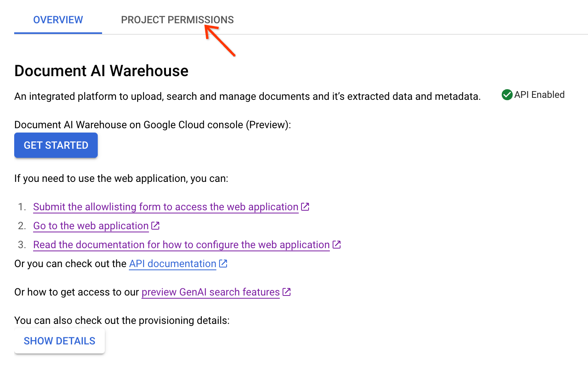Open the preview GenAI search features link
This screenshot has width=588, height=374.
(x=210, y=292)
